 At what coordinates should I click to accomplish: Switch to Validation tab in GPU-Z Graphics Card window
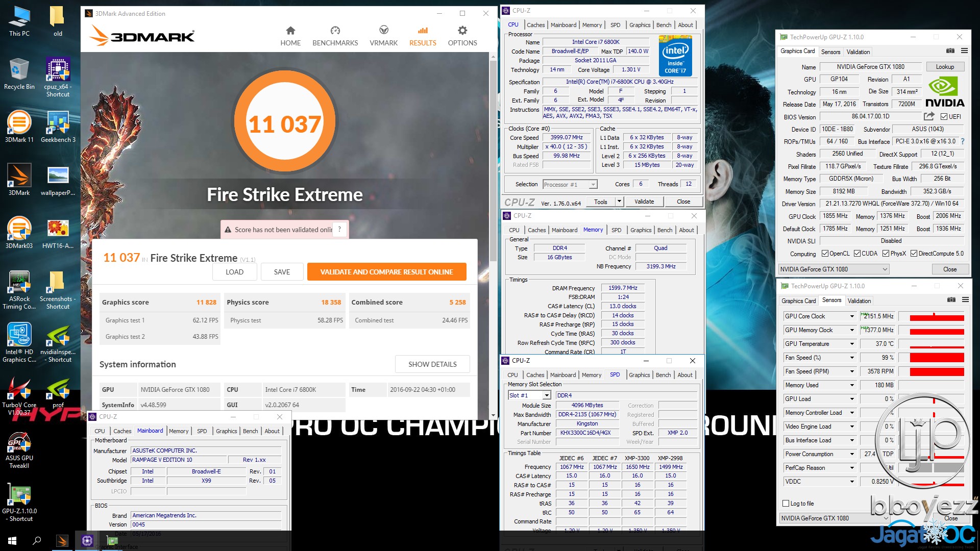858,52
